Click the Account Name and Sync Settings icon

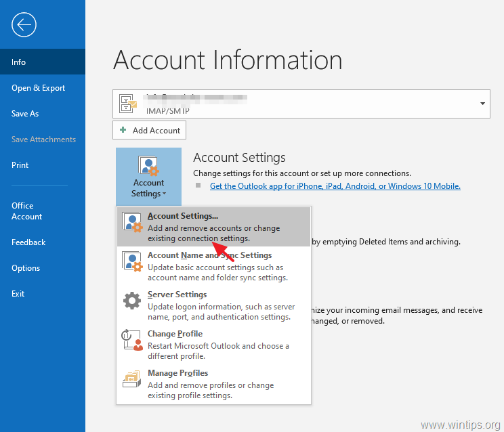coord(132,261)
